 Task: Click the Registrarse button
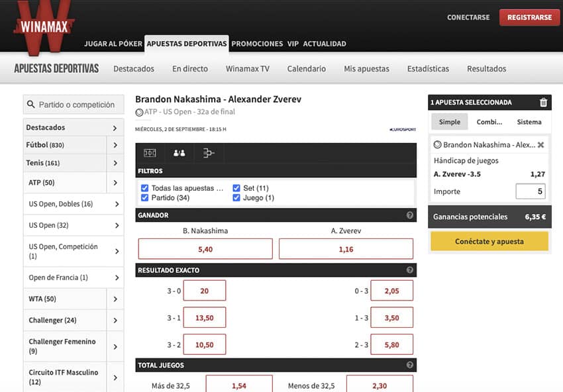coord(530,17)
